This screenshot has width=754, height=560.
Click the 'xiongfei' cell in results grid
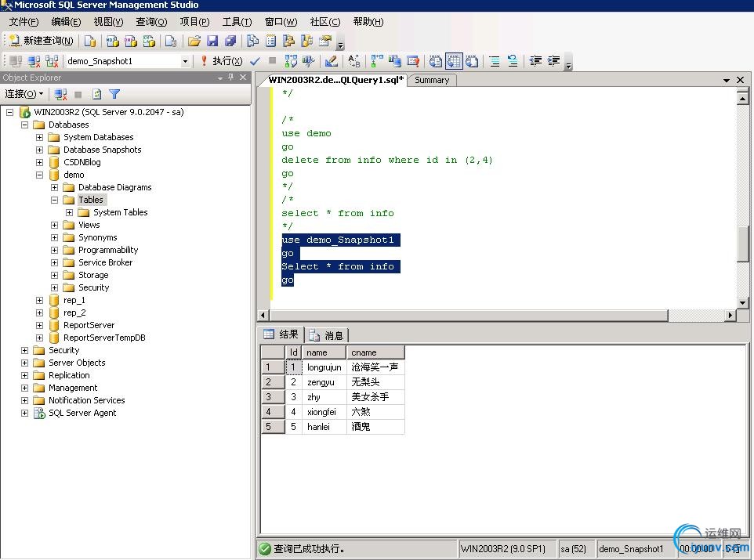point(324,412)
